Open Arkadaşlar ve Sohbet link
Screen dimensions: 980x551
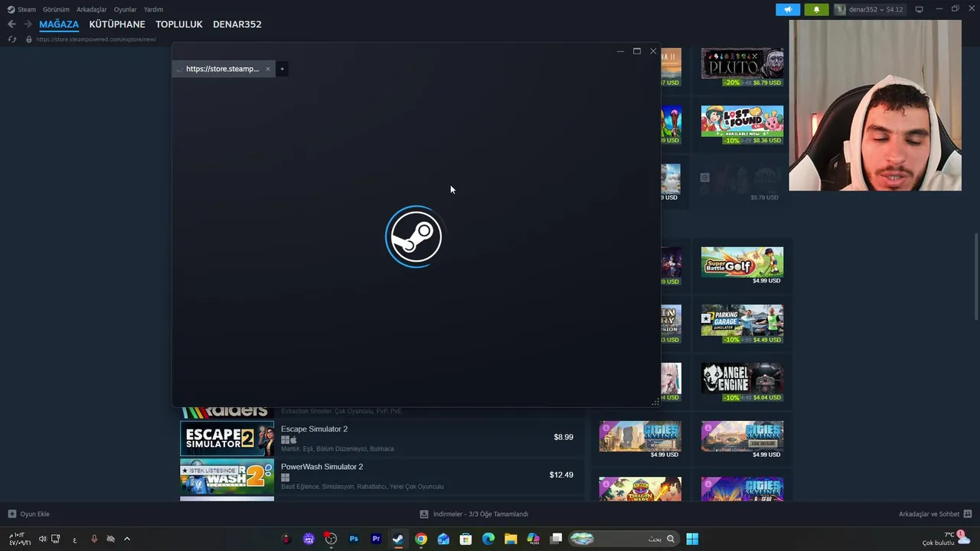point(929,514)
